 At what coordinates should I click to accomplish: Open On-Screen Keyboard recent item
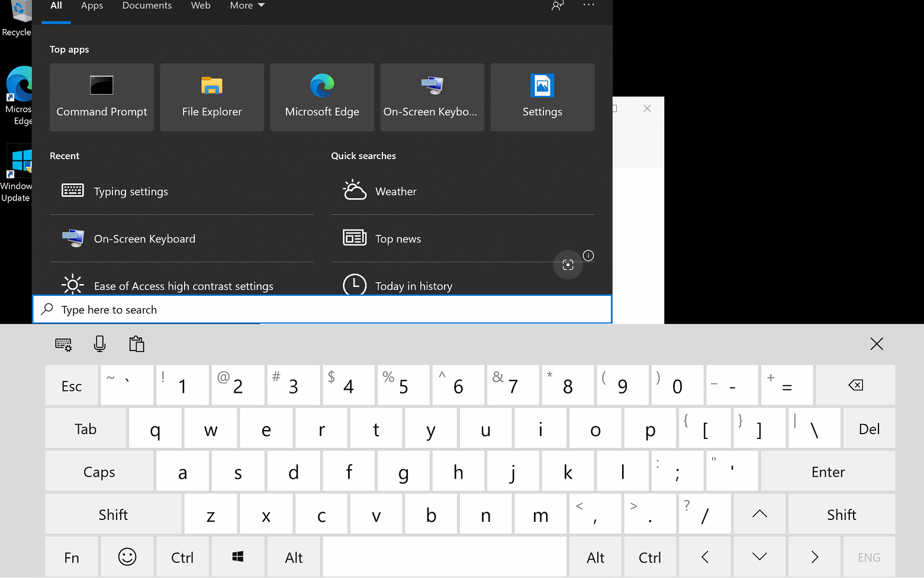tap(181, 238)
